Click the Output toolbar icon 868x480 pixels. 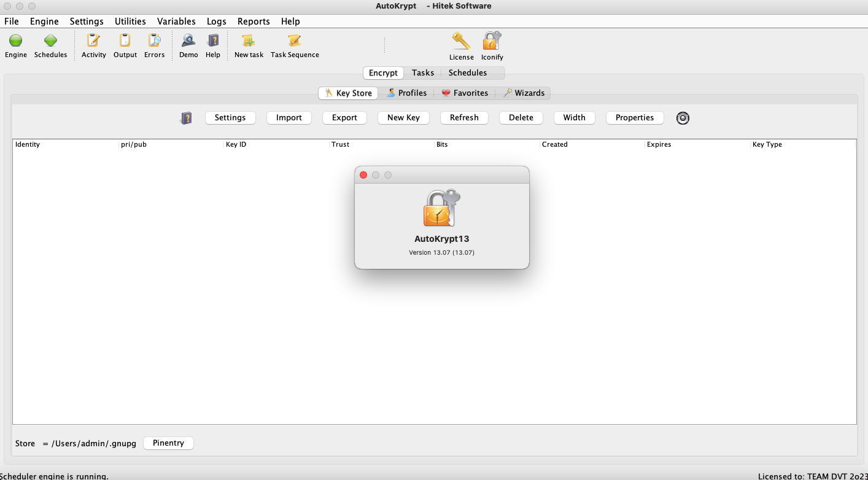coord(125,41)
